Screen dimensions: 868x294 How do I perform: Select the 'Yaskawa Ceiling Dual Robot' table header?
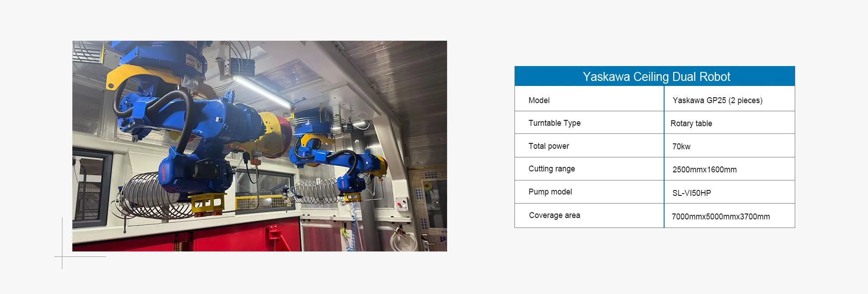tap(655, 76)
